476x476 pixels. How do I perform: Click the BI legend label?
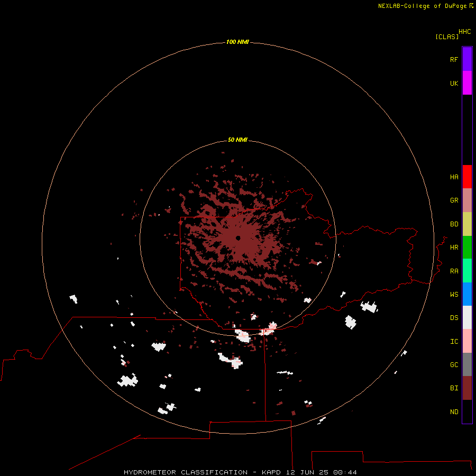(x=454, y=388)
